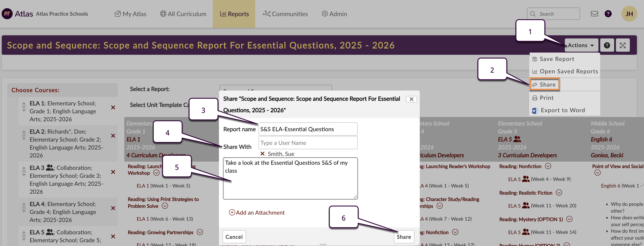Close the Share dialog with X
The width and height of the screenshot is (644, 246).
click(x=411, y=99)
